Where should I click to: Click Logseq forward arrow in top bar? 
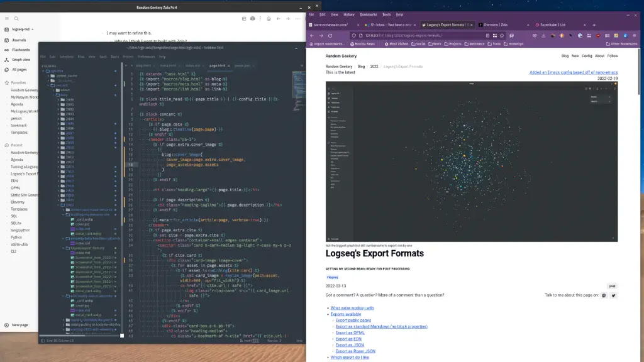pos(287,18)
